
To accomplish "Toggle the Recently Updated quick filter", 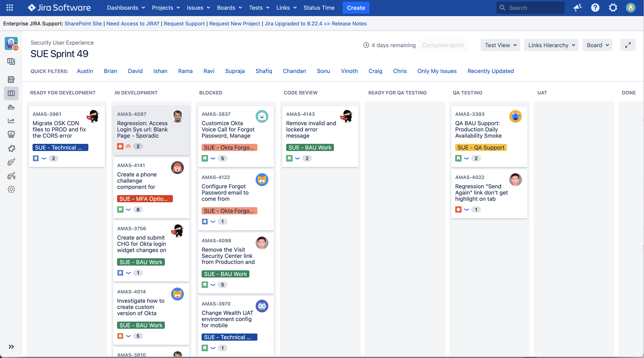I will tap(490, 71).
